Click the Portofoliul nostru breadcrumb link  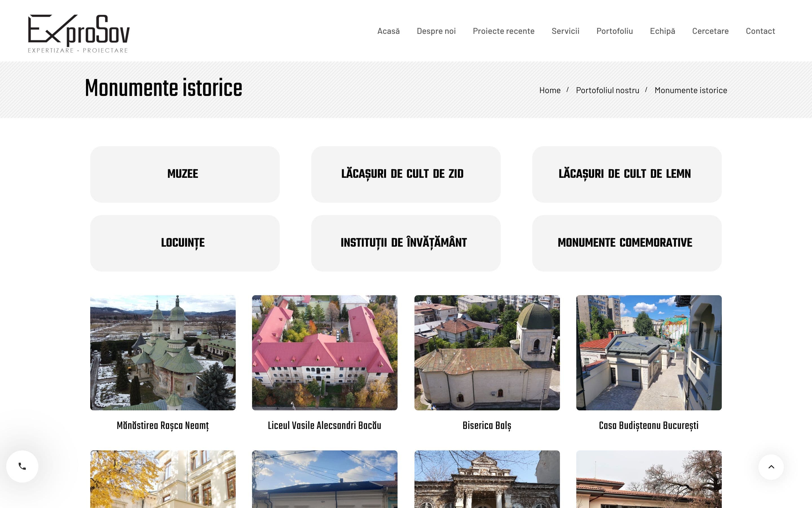point(607,90)
